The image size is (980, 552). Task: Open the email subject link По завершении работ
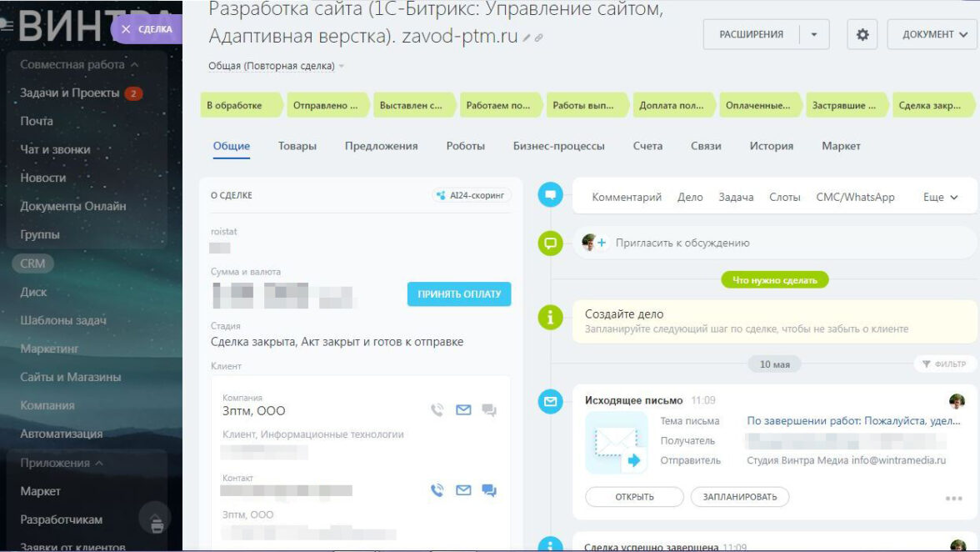click(x=853, y=421)
